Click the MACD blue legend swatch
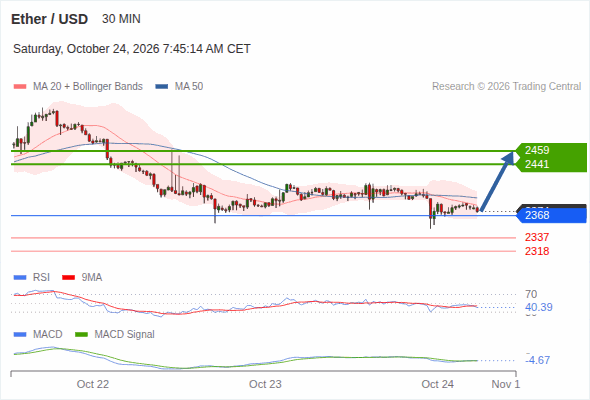590x400 pixels. click(20, 335)
